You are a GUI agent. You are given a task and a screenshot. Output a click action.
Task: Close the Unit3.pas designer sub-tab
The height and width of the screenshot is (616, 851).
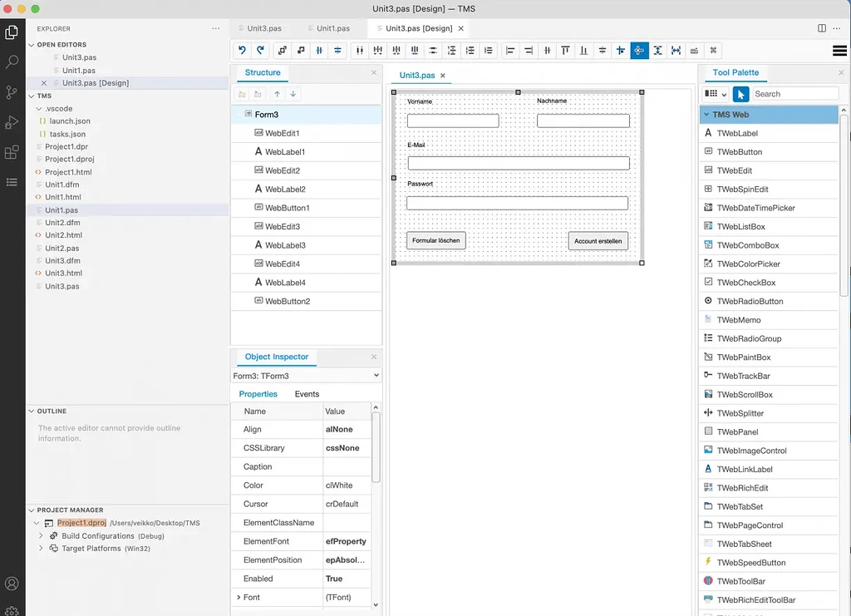tap(443, 76)
